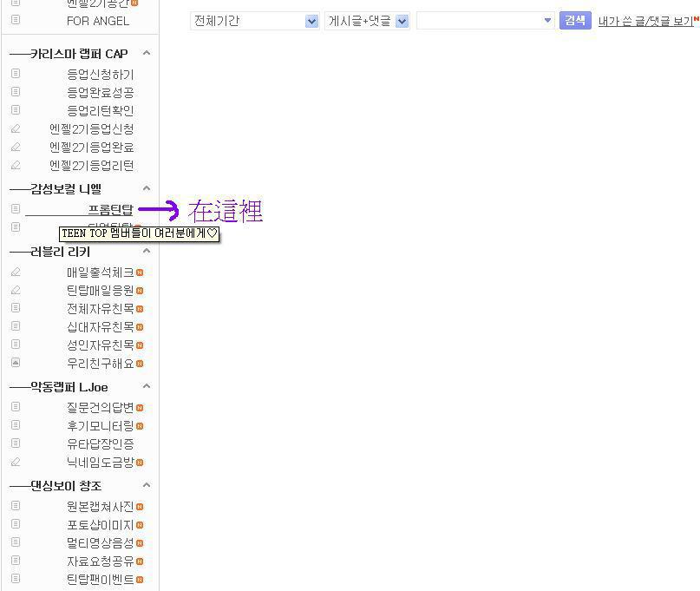Open the 자료요청공유 board

pyautogui.click(x=101, y=561)
